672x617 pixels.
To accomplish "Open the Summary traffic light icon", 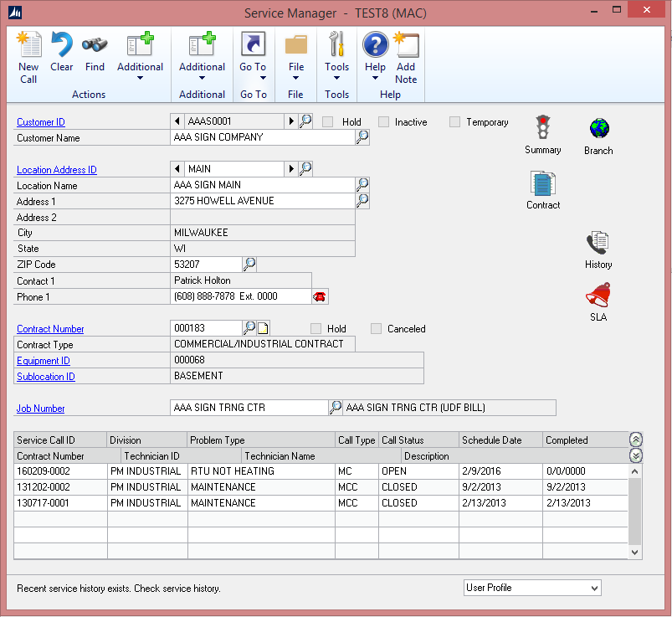I will pyautogui.click(x=543, y=128).
